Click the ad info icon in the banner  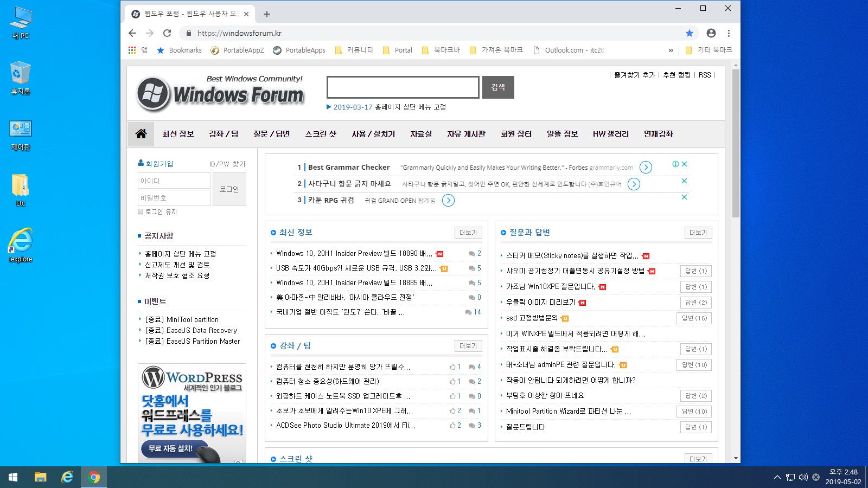click(675, 164)
